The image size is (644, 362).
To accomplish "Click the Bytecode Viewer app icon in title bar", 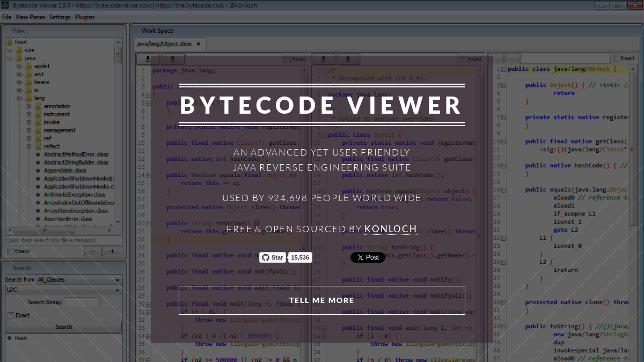I will click(5, 5).
